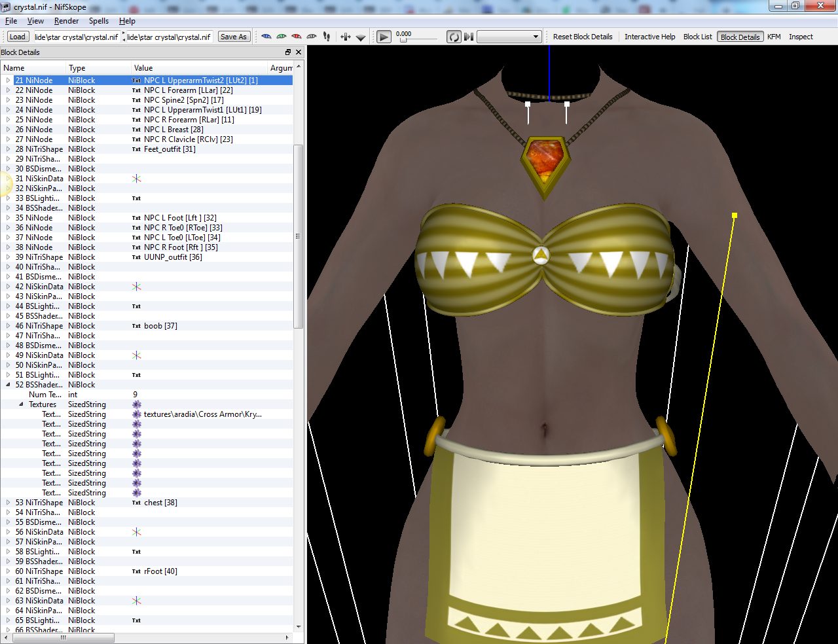Click the Txt icon beside UUNP_outfit [36]
The image size is (838, 644).
click(x=136, y=257)
